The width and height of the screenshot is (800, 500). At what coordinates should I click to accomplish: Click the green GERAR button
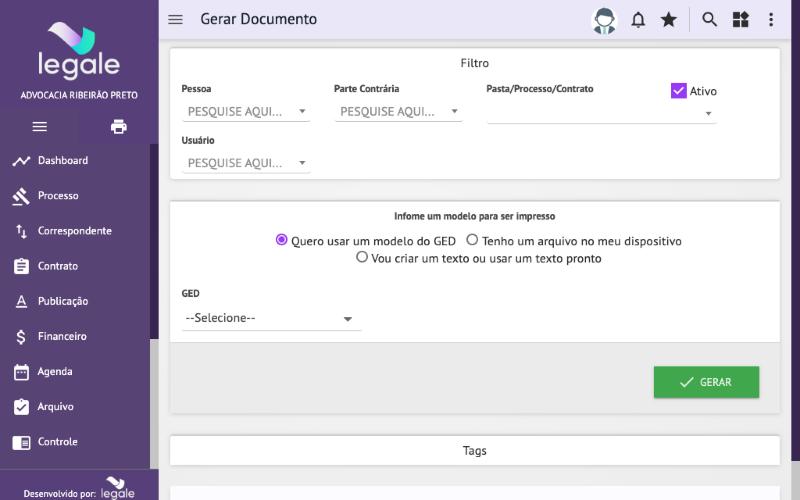pos(706,382)
